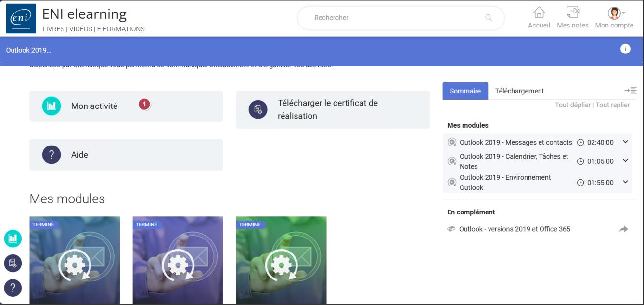644x305 pixels.
Task: Click the Aide question mark icon in card
Action: click(x=52, y=155)
